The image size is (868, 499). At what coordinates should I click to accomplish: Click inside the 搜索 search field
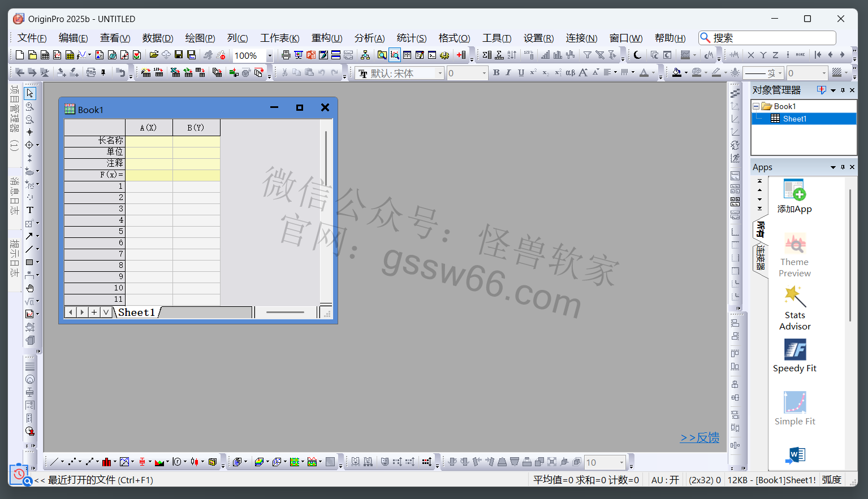767,38
